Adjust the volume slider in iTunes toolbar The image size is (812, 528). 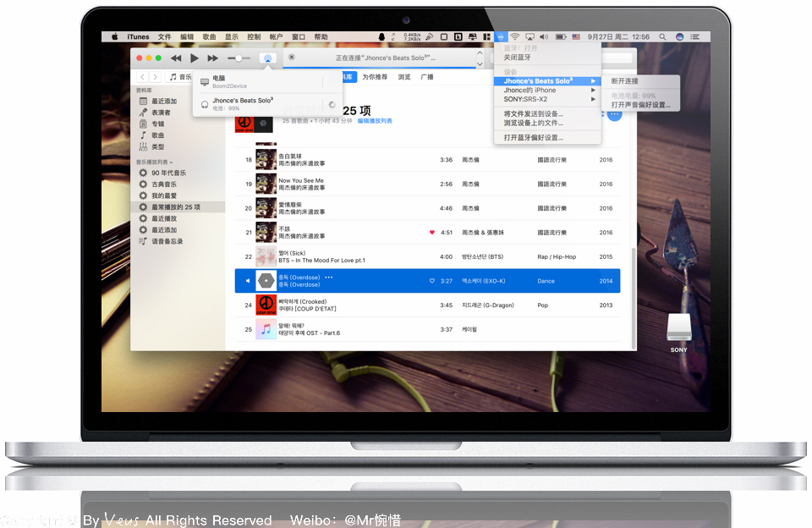coord(239,58)
